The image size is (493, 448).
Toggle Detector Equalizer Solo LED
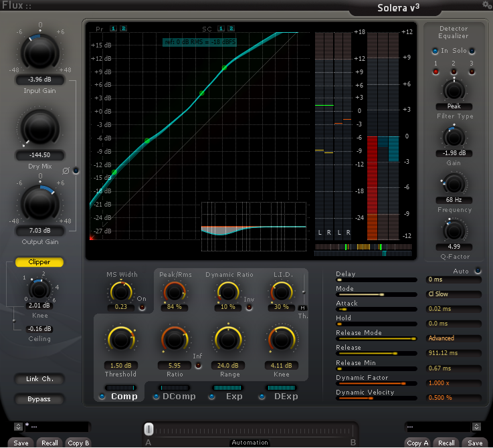(472, 51)
